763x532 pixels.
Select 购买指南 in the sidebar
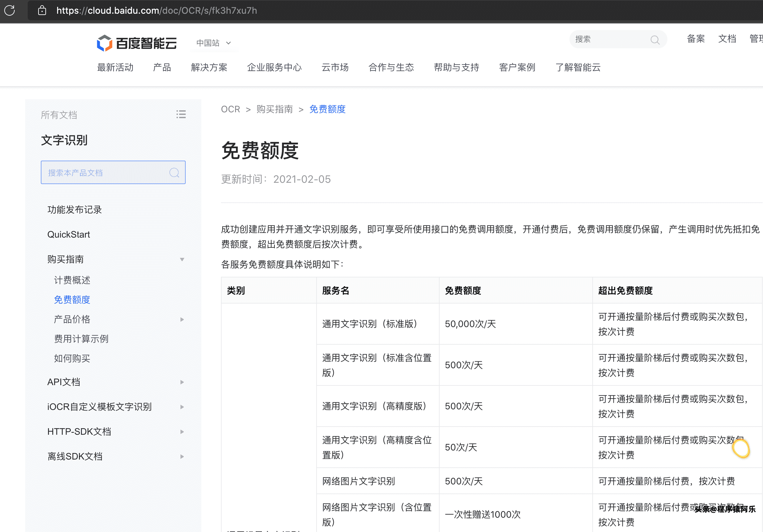(66, 259)
